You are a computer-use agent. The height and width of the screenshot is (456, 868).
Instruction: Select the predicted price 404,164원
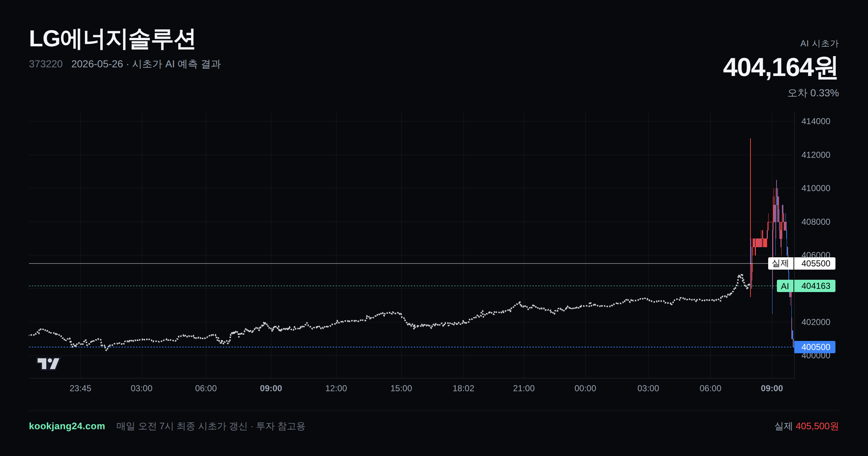click(780, 67)
